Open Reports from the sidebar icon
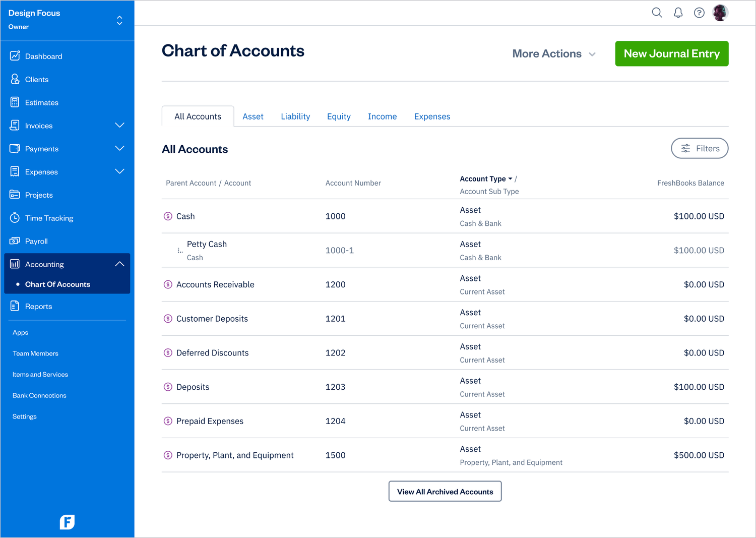756x538 pixels. 15,306
